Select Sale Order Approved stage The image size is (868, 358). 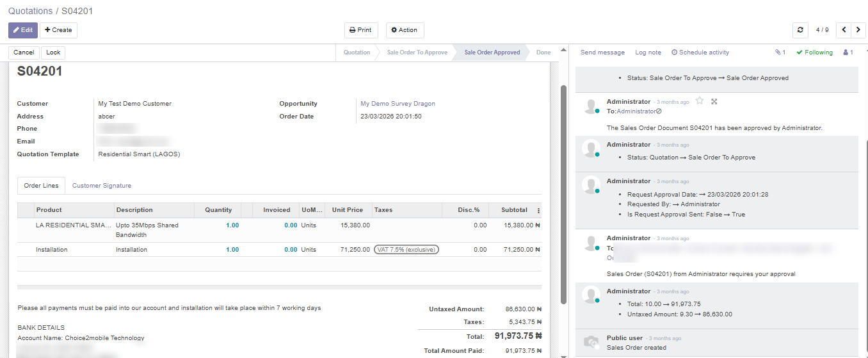pos(492,53)
